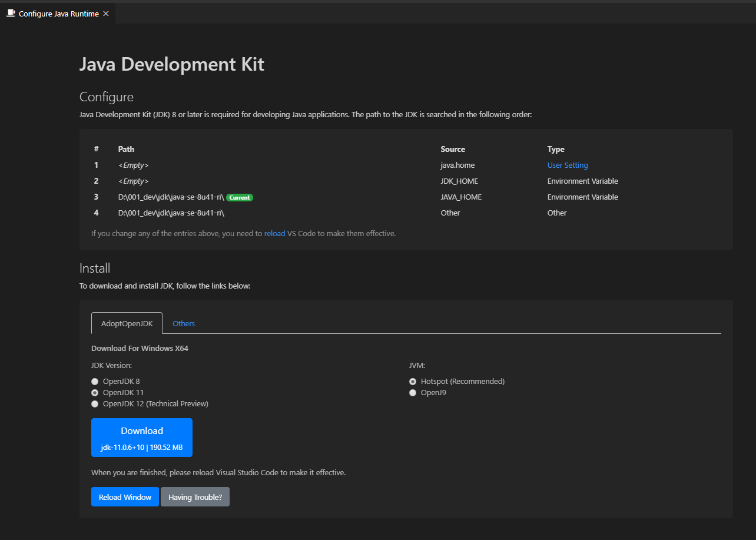Viewport: 756px width, 540px height.
Task: Select the path in the Other source row
Action: click(x=171, y=213)
